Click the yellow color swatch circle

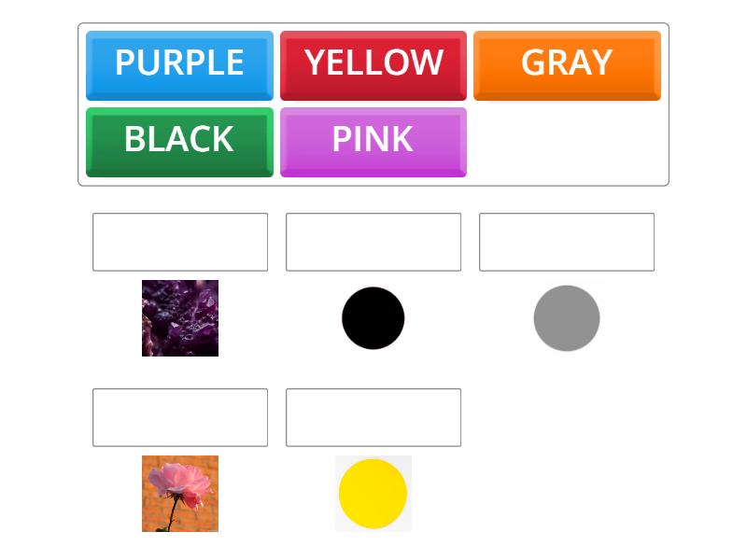tap(373, 493)
